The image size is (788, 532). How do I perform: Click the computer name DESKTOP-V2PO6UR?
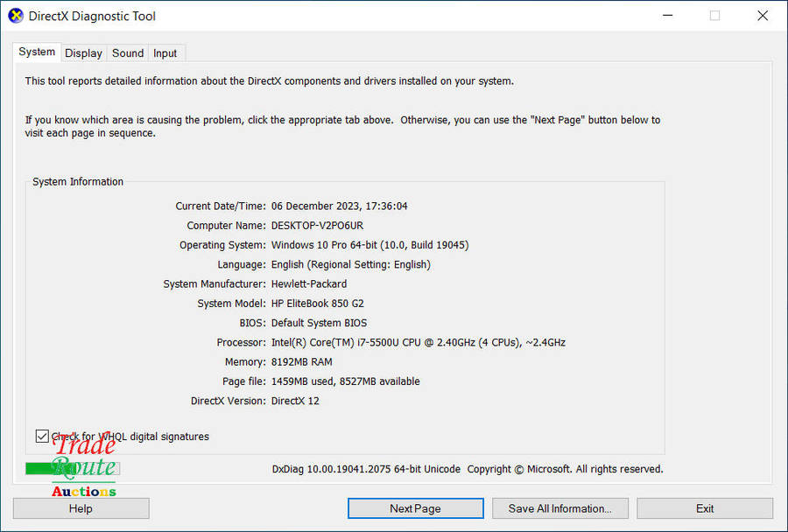[317, 226]
